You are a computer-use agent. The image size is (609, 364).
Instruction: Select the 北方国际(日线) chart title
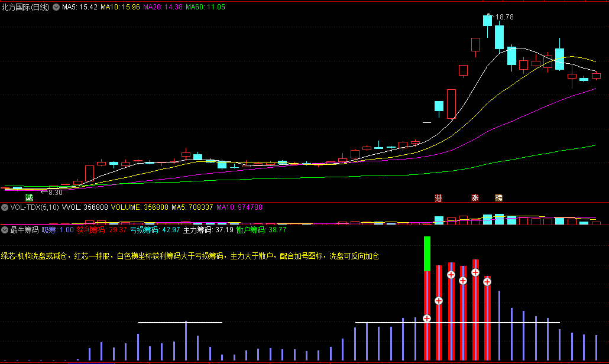(x=25, y=7)
